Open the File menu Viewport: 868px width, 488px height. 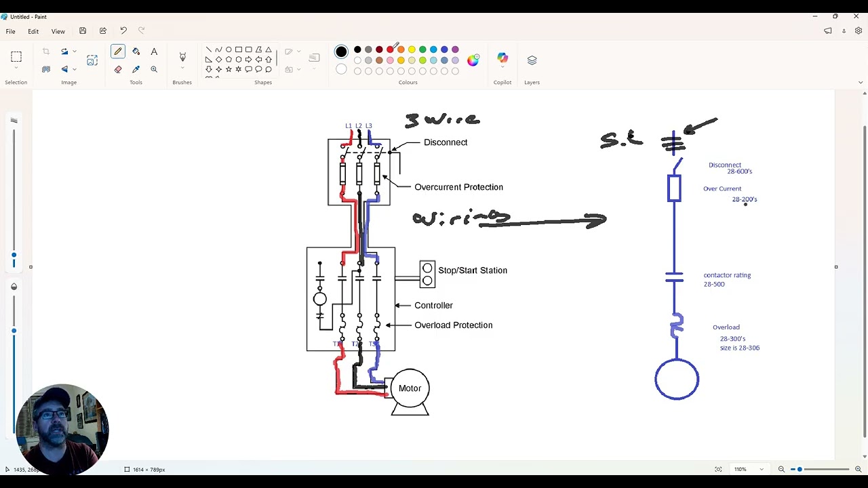(x=11, y=31)
